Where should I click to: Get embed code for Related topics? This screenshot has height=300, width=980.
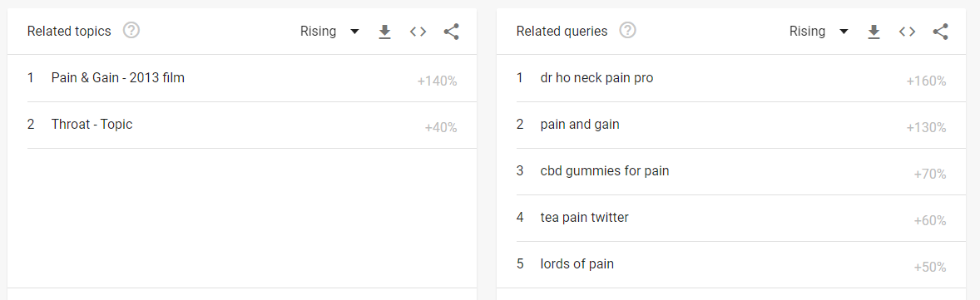point(418,32)
